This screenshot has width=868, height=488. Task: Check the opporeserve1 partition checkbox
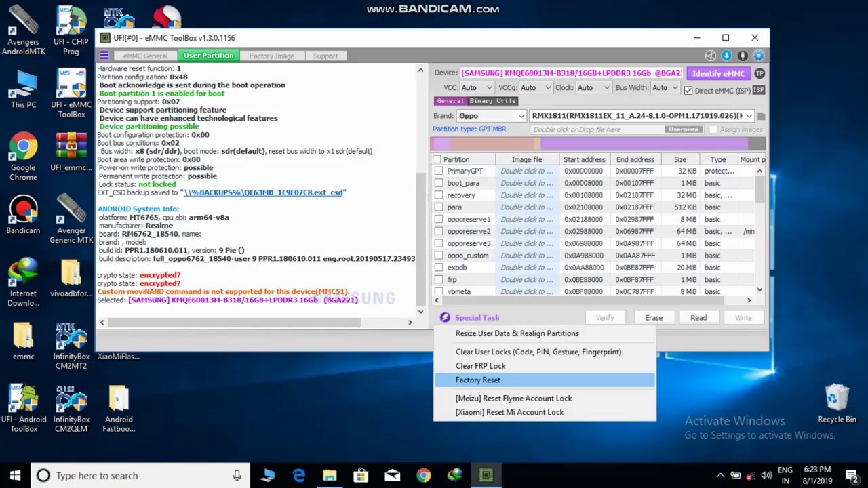click(x=439, y=220)
